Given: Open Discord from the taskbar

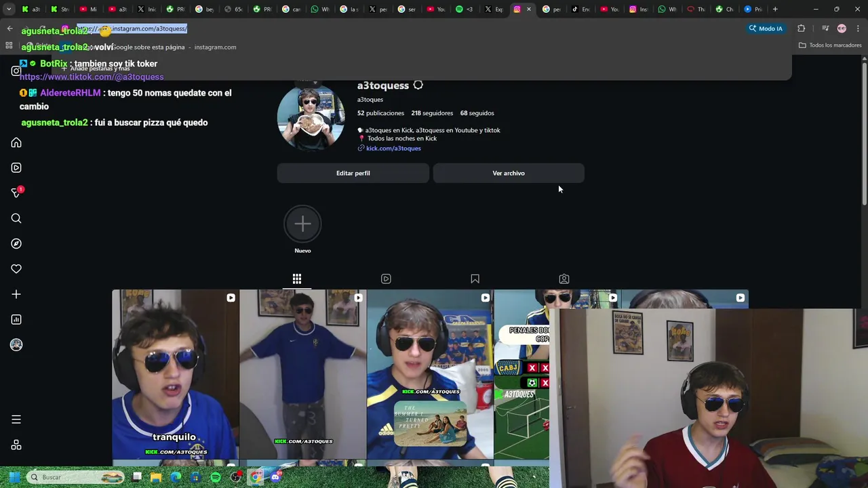Looking at the screenshot, I should pyautogui.click(x=275, y=477).
